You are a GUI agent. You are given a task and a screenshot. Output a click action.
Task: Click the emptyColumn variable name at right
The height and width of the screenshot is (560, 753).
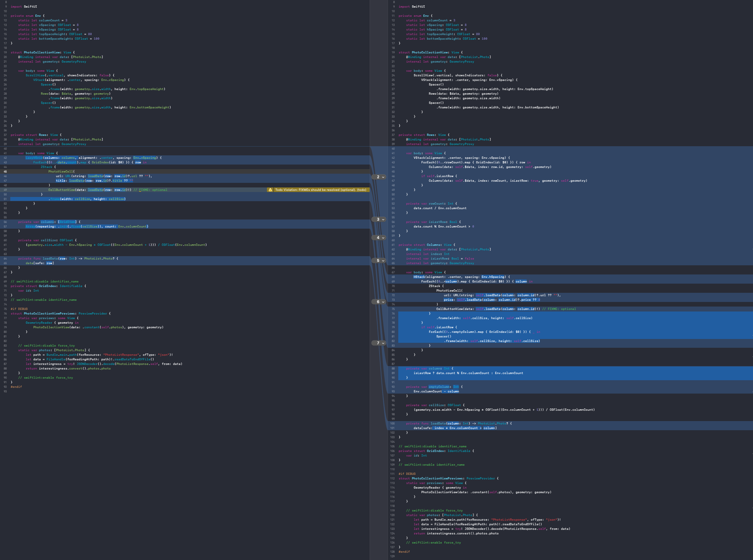coord(439,387)
